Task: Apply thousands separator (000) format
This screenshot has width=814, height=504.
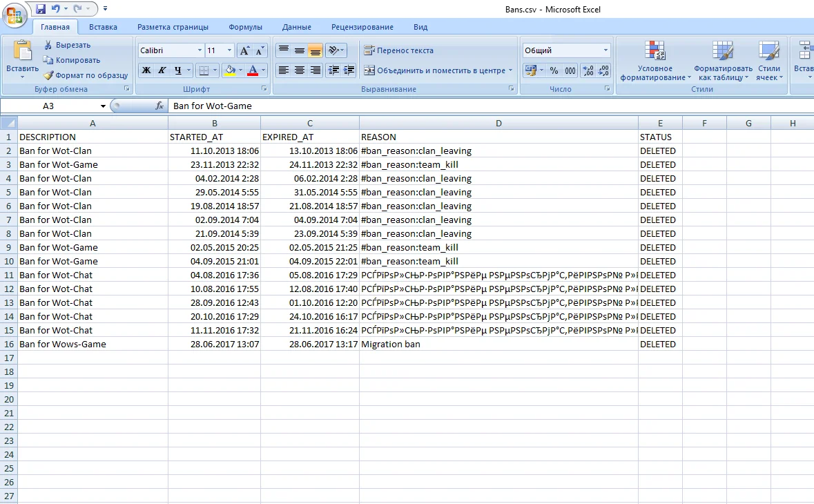Action: point(570,70)
